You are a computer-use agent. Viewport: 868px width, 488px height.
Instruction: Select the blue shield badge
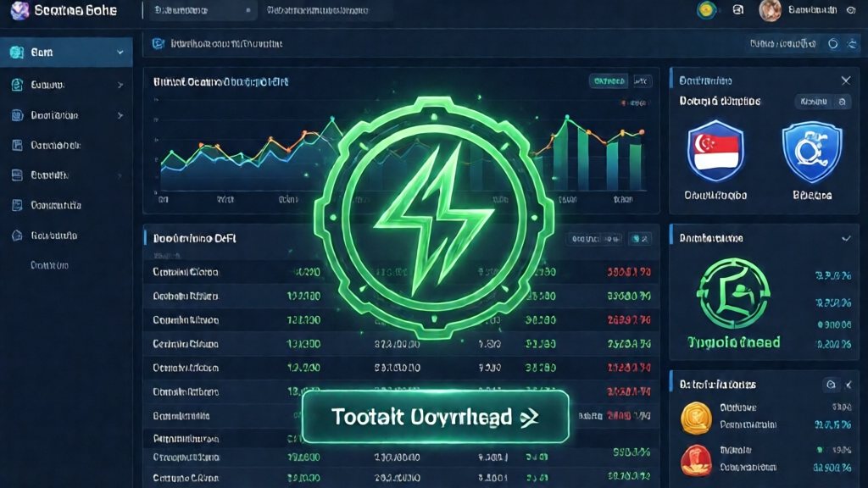[x=811, y=152]
